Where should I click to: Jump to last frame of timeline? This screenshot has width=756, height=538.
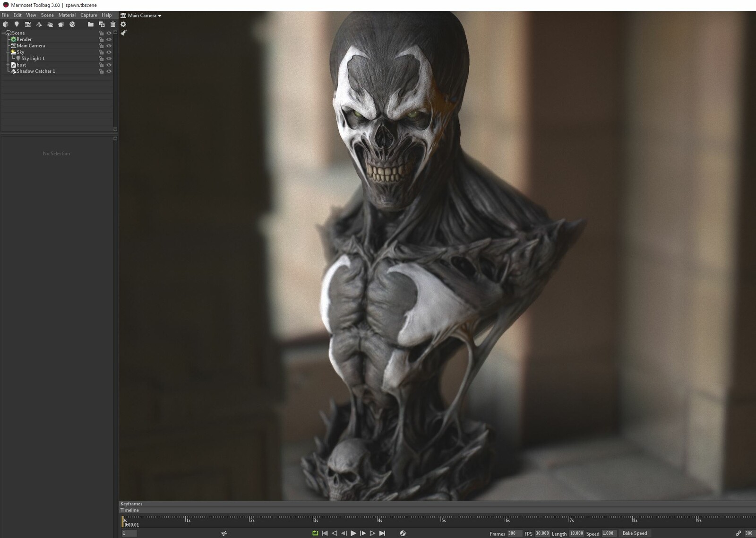point(382,533)
